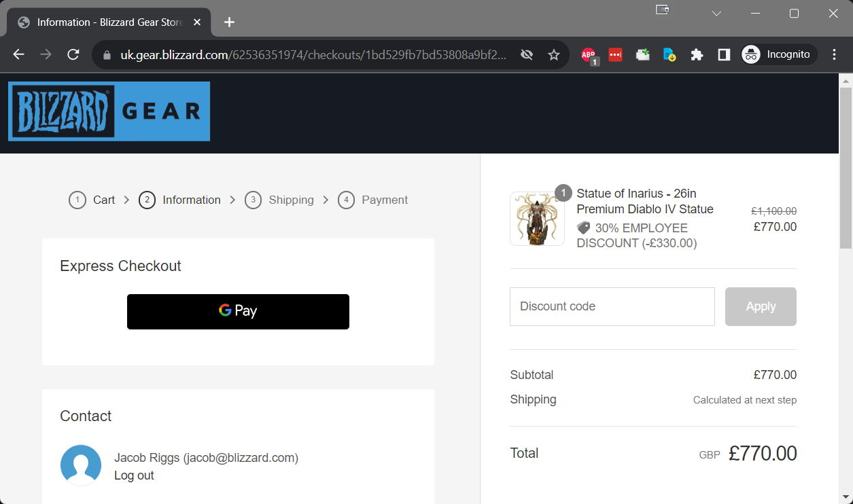The image size is (853, 504).
Task: Click the scrollbar down arrow
Action: click(x=846, y=497)
